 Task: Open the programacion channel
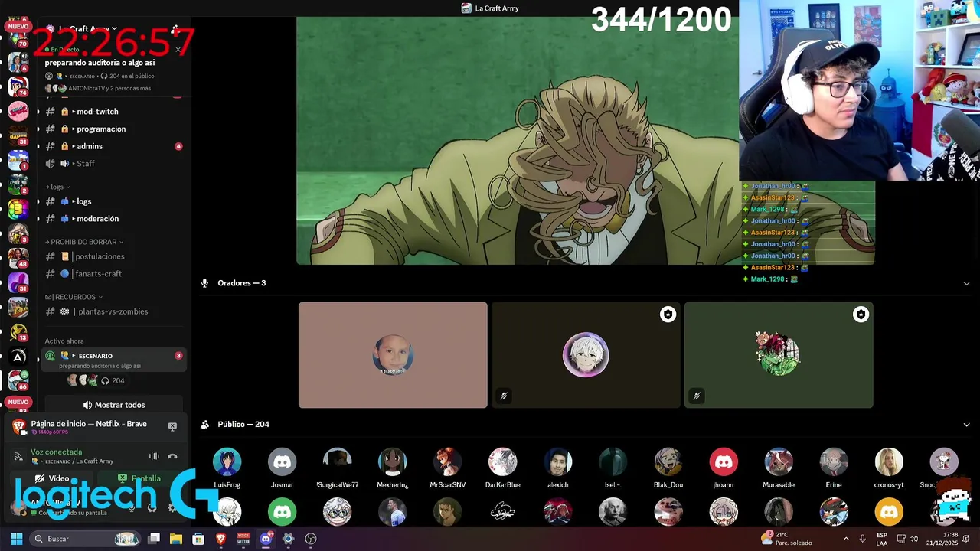pyautogui.click(x=112, y=129)
